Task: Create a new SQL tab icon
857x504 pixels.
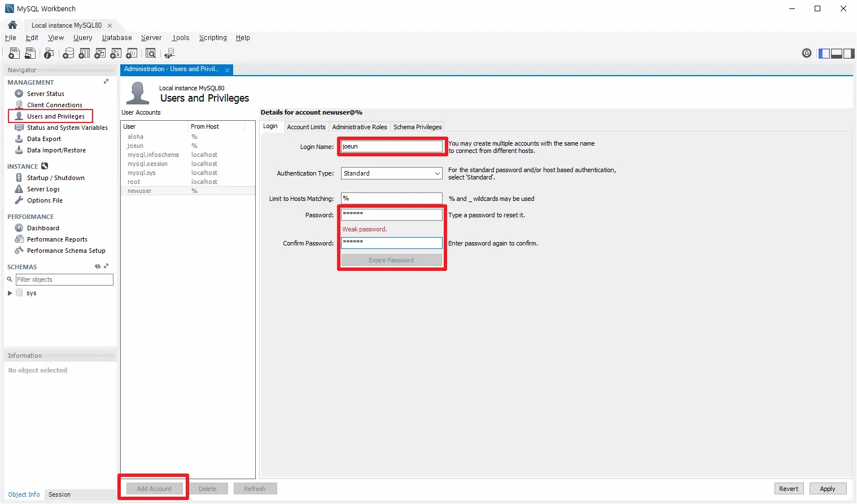Action: pos(14,53)
